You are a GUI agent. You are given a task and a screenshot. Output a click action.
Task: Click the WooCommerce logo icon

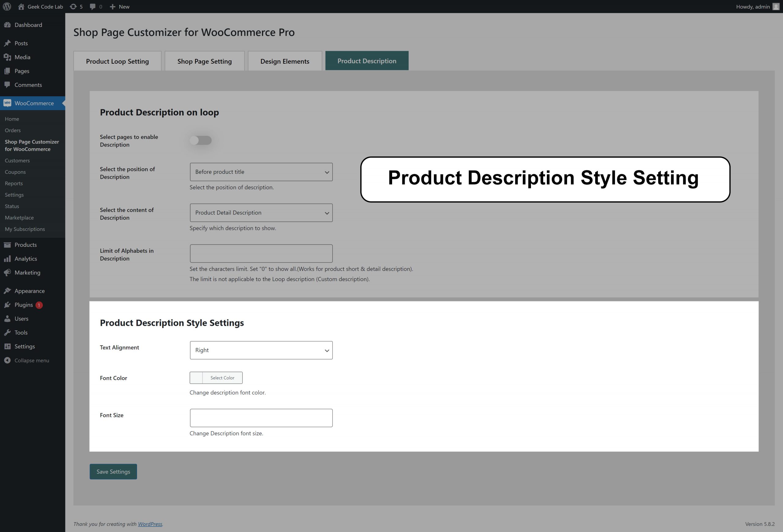click(7, 103)
